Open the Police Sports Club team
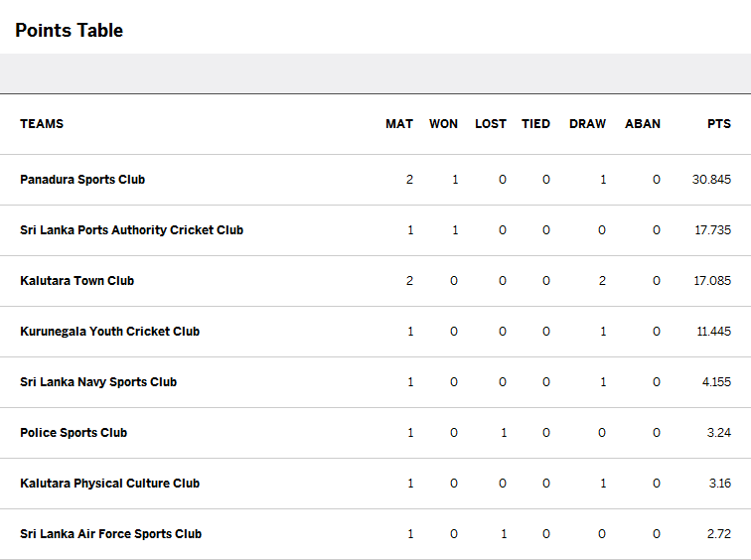The height and width of the screenshot is (560, 751). pyautogui.click(x=74, y=433)
